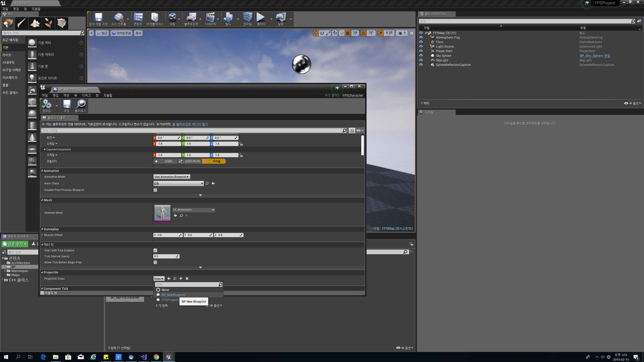Open Source Control toolbar button
644x362 pixels.
click(x=119, y=19)
